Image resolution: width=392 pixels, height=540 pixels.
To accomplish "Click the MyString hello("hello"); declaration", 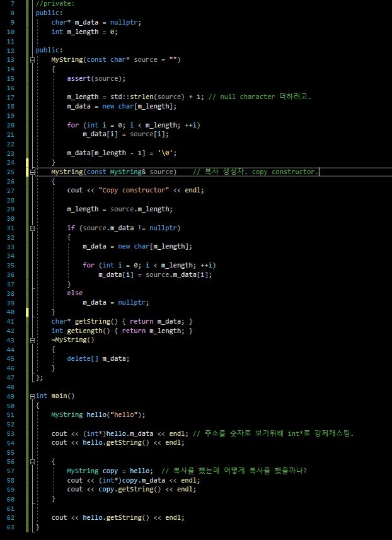I will pos(98,415).
